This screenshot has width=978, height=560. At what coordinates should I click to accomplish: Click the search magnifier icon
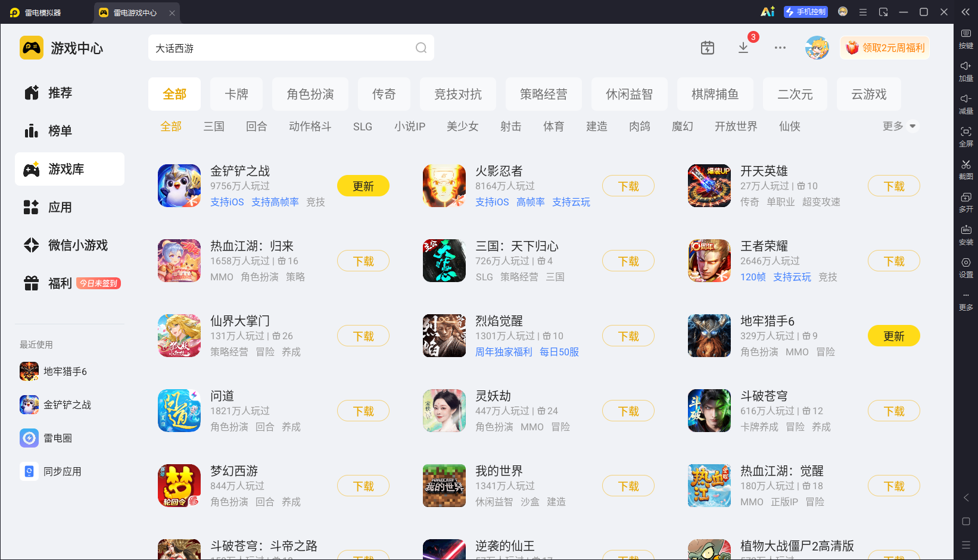point(421,48)
